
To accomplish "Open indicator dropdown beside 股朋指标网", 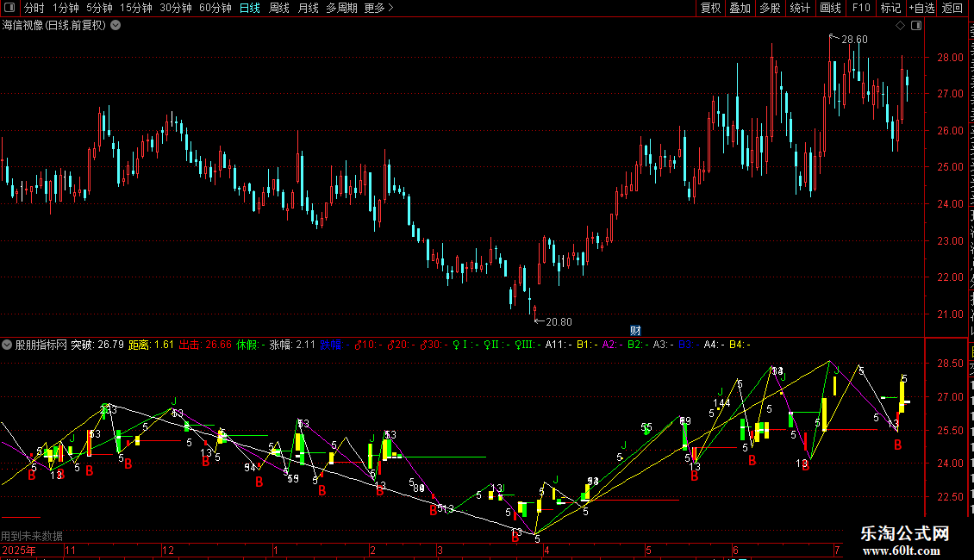I will pos(7,345).
